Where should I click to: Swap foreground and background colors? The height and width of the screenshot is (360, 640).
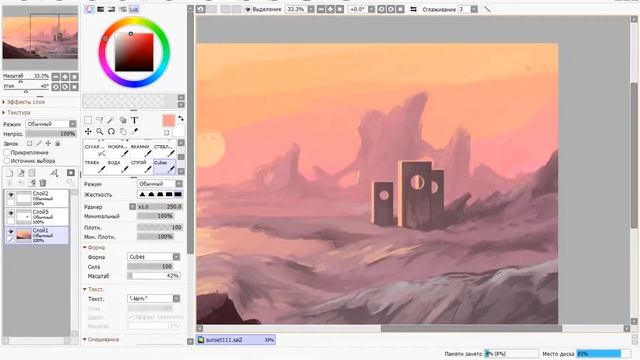[180, 118]
